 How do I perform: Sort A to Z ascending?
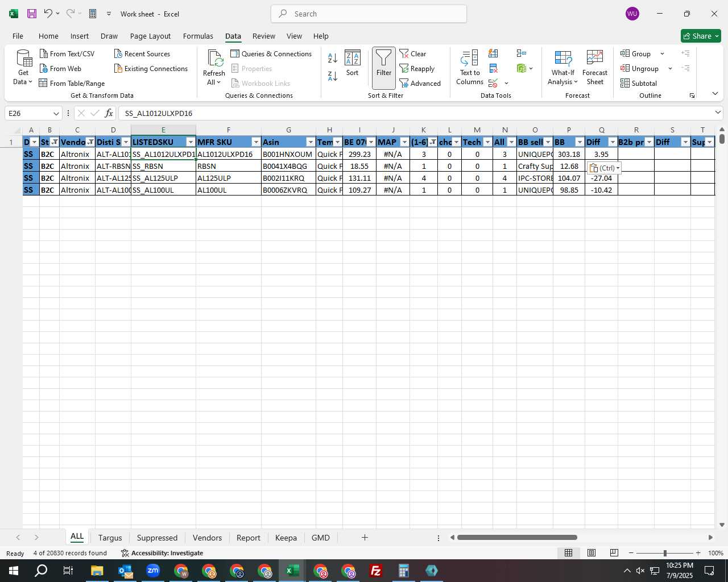pyautogui.click(x=333, y=58)
